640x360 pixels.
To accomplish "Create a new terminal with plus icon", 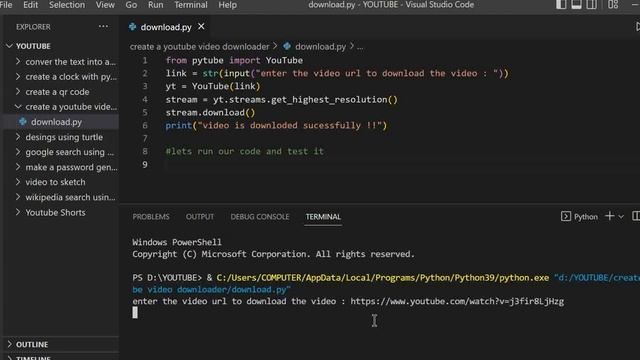I will point(609,216).
